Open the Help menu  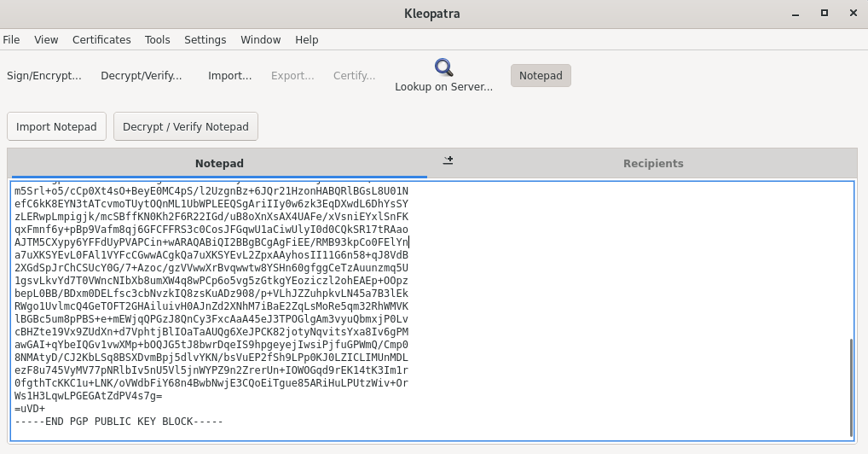pyautogui.click(x=306, y=40)
